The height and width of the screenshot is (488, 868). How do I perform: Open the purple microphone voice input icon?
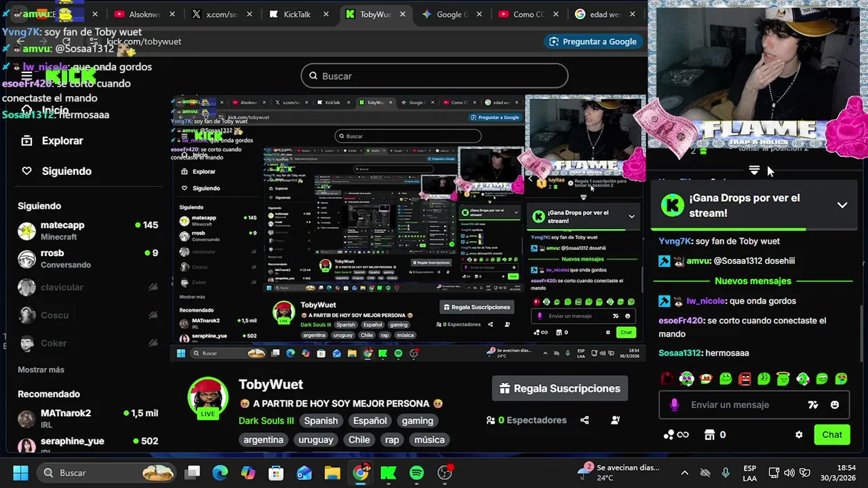(x=674, y=405)
